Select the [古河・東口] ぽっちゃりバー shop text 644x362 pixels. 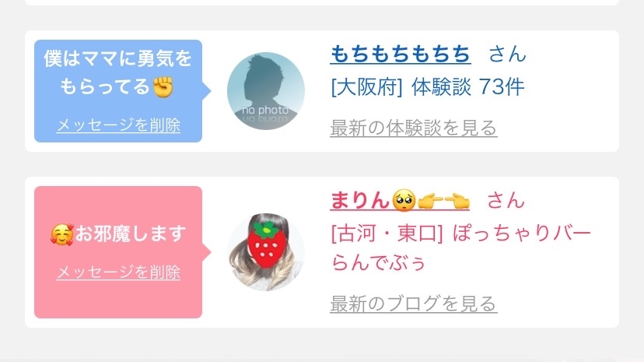point(460,234)
